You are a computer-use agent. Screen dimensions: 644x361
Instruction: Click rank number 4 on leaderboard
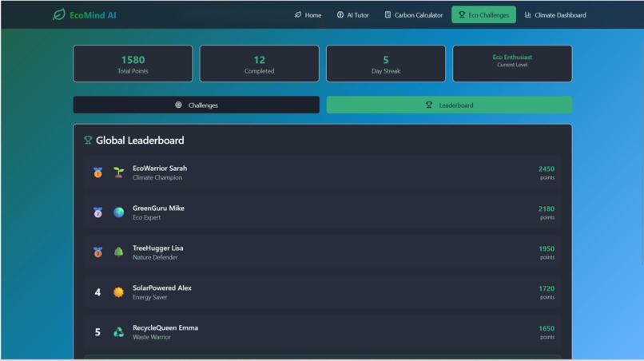pos(97,292)
